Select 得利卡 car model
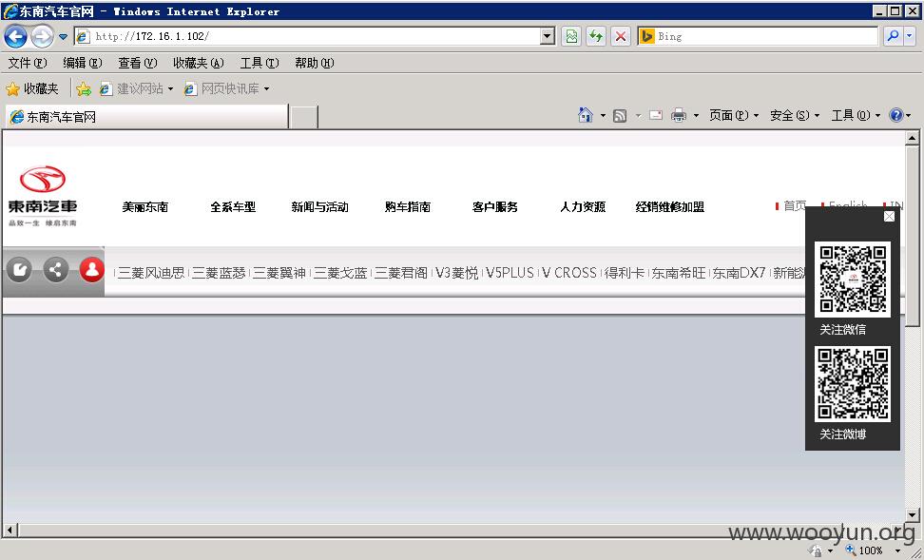Screen dimensions: 924x560 pos(625,273)
